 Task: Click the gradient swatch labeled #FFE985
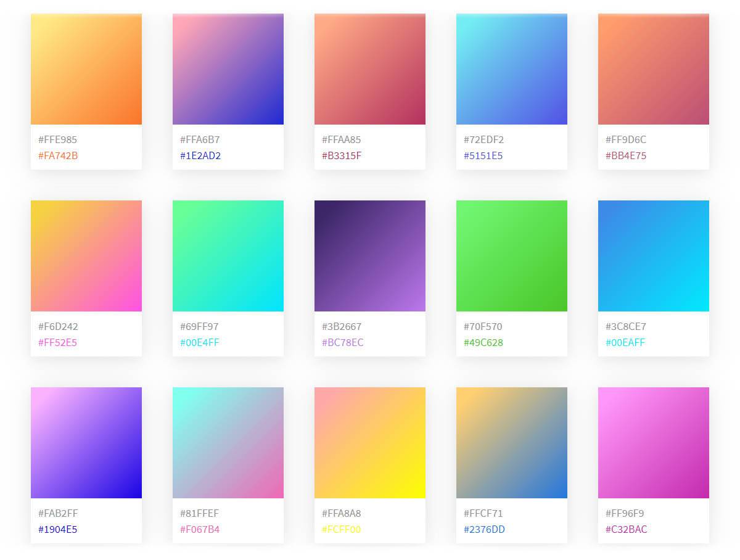coord(86,69)
